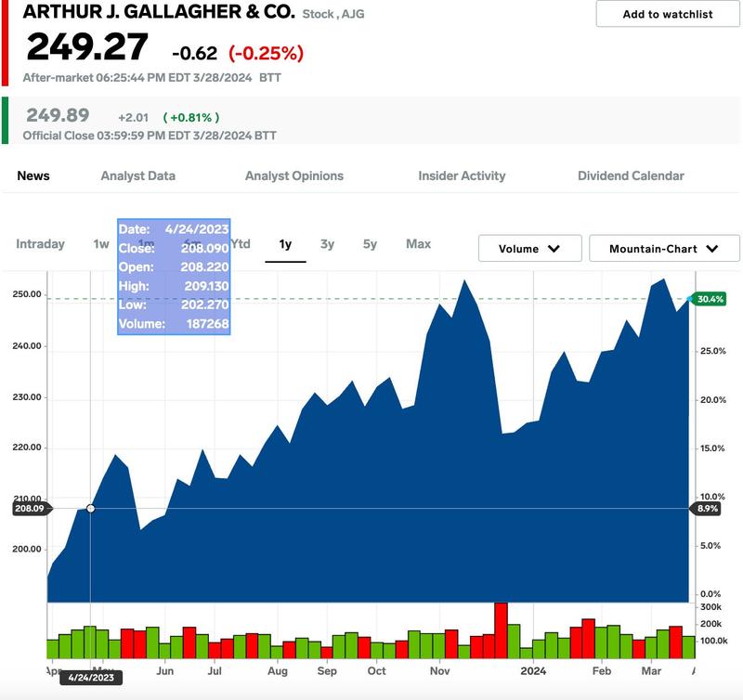Click the After-market timestamp line

(151, 78)
